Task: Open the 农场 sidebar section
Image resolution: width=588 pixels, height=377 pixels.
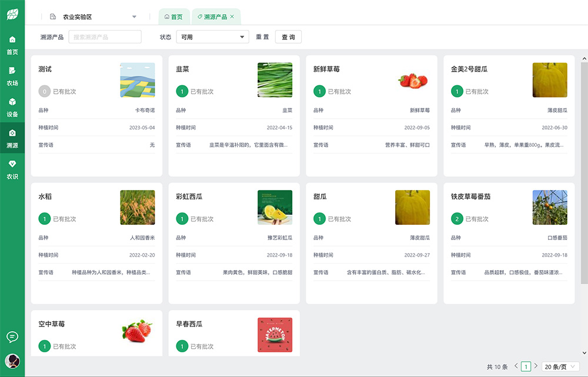Action: tap(12, 76)
